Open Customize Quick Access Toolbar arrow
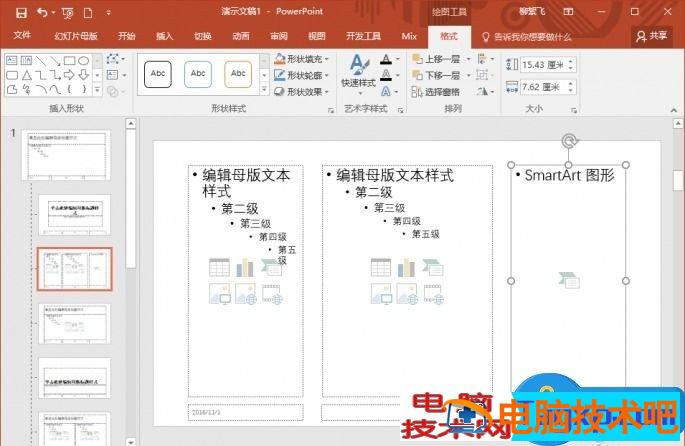Viewport: 685px width, 446px height. click(x=108, y=13)
